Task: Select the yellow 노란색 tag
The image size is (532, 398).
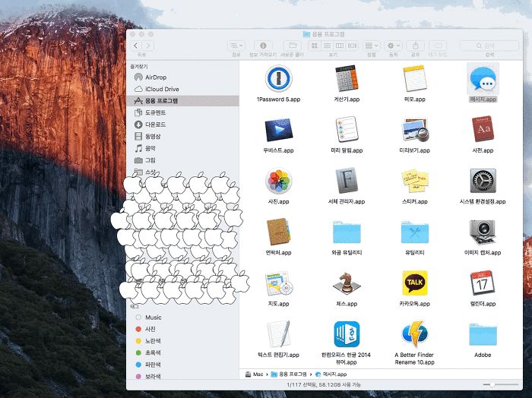Action: [182, 341]
